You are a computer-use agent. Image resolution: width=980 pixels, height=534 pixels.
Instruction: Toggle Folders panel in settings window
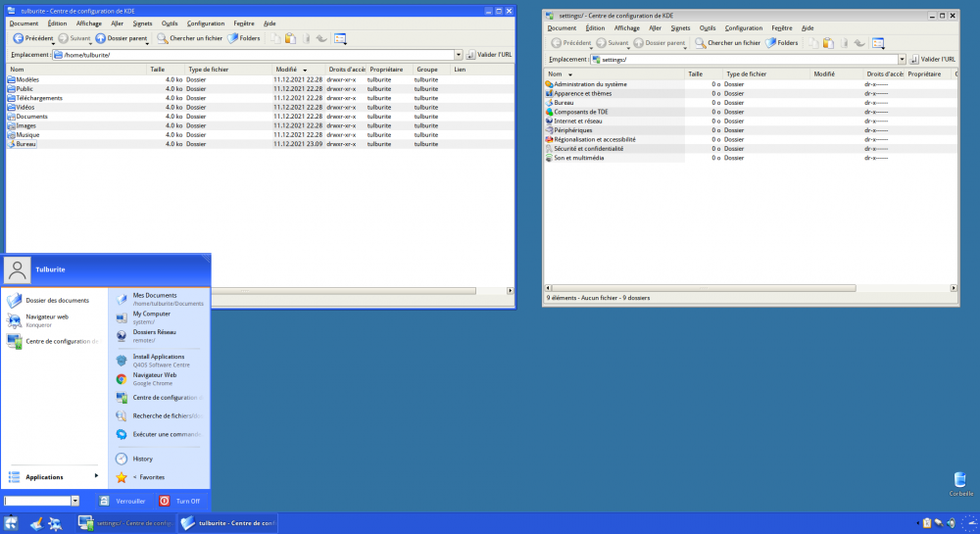782,43
